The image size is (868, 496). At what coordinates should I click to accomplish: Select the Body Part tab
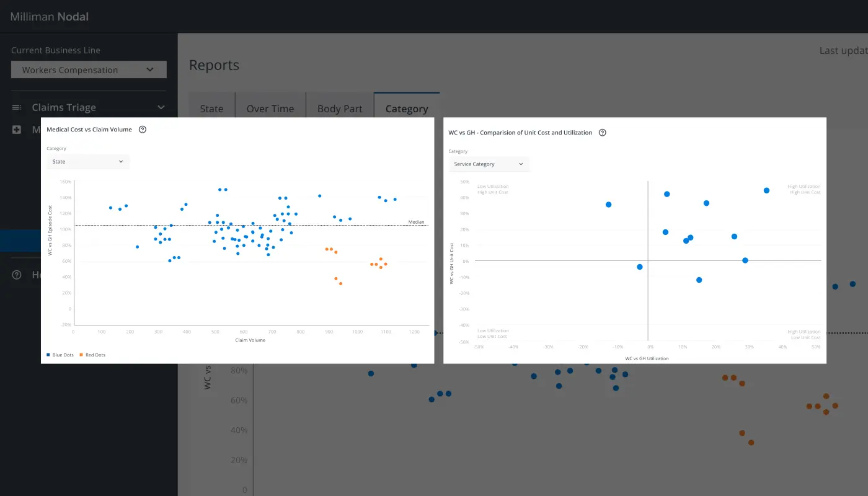pos(340,108)
